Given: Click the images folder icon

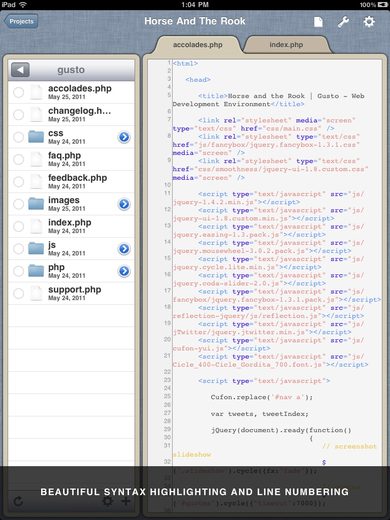Looking at the screenshot, I should (36, 204).
